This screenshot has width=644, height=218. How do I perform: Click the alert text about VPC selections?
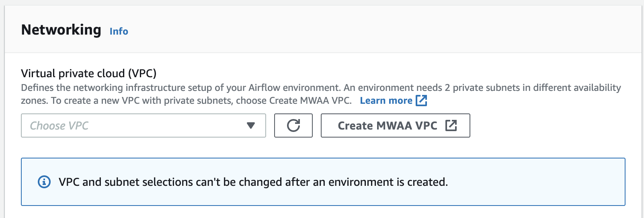pyautogui.click(x=253, y=182)
